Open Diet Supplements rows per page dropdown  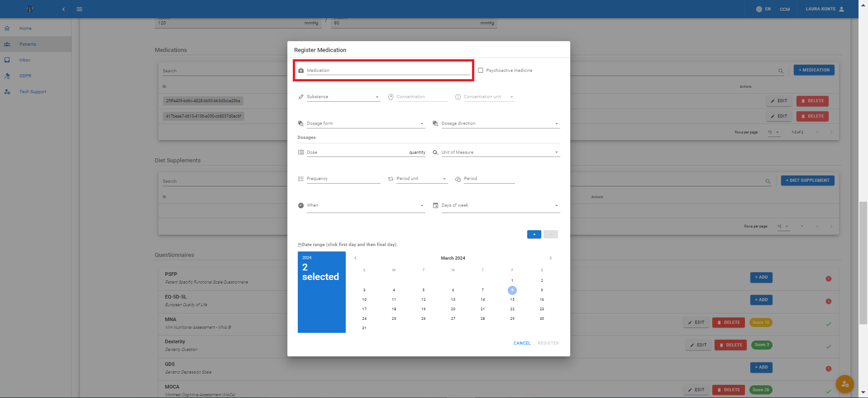pyautogui.click(x=783, y=227)
